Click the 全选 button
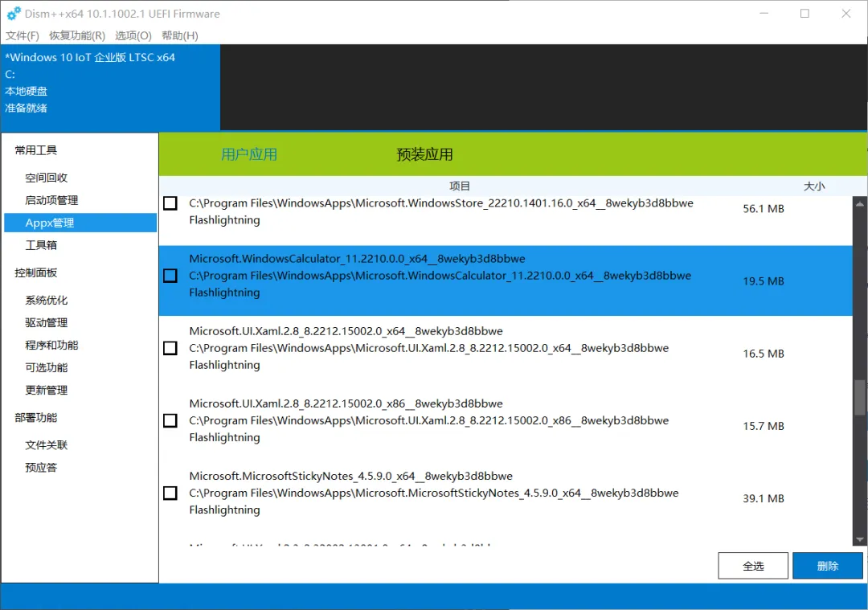 coord(753,566)
